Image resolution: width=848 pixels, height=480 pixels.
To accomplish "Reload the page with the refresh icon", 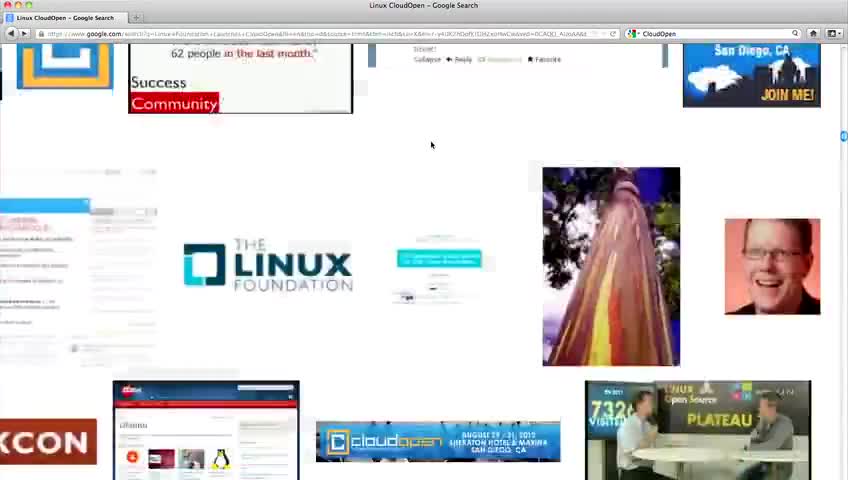I will click(613, 34).
